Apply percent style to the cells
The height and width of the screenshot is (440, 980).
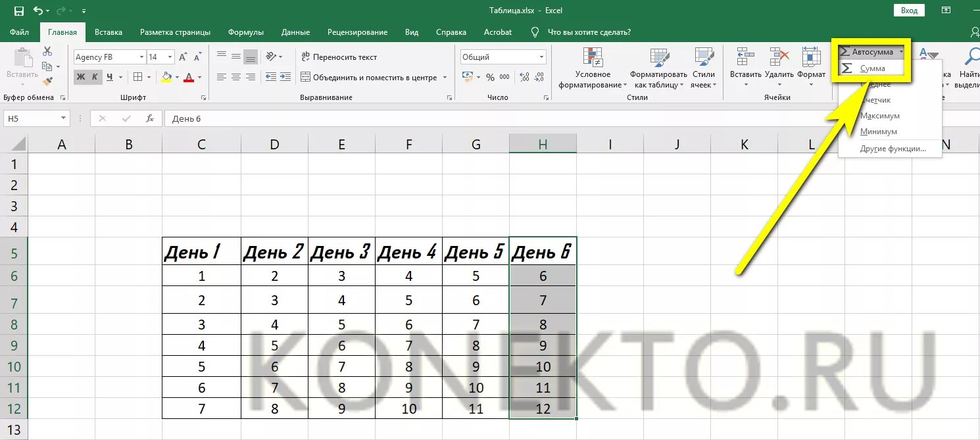coord(490,77)
